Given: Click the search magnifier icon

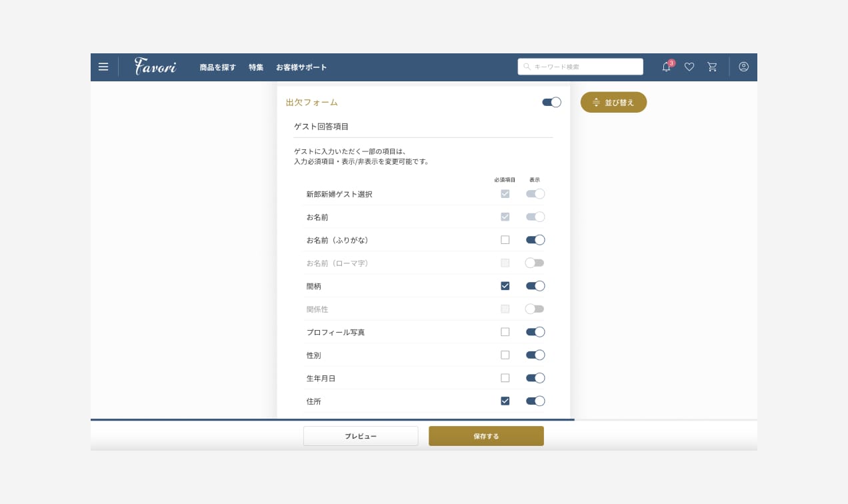Looking at the screenshot, I should click(527, 67).
